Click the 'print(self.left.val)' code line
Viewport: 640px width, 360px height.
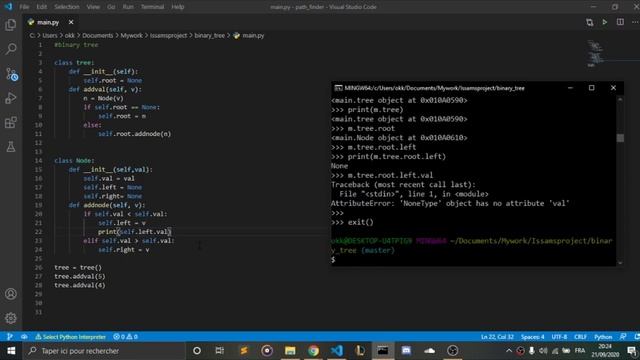[x=135, y=231]
